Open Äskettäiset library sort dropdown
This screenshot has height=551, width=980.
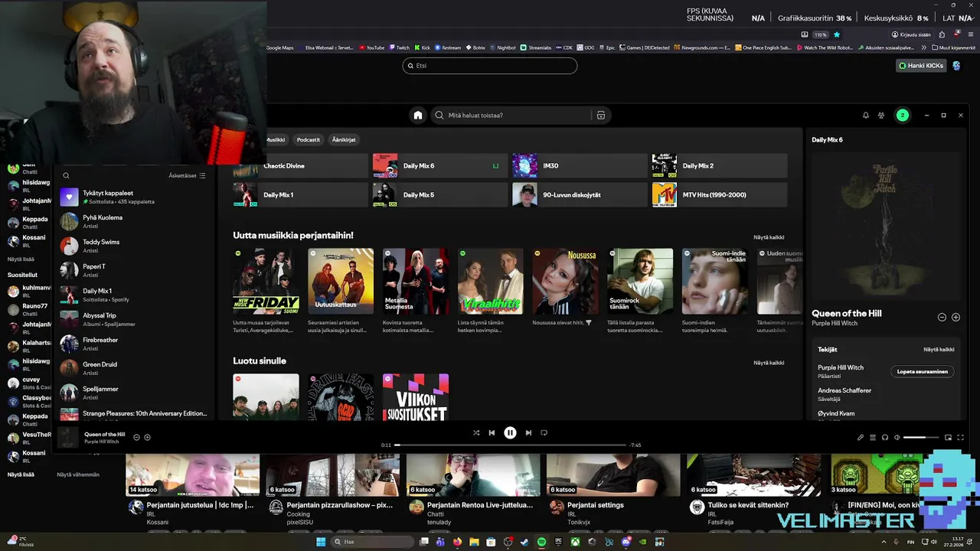coord(187,176)
